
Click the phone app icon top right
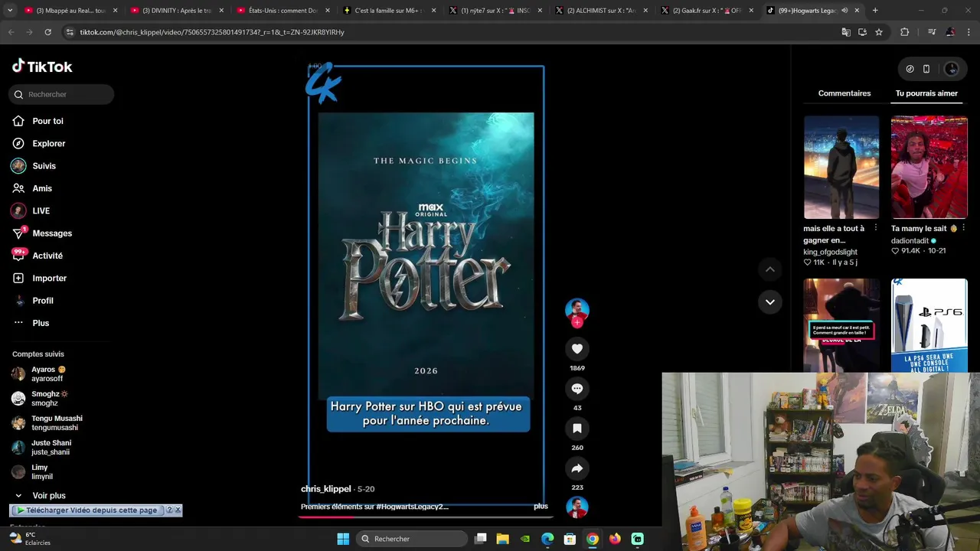coord(926,69)
